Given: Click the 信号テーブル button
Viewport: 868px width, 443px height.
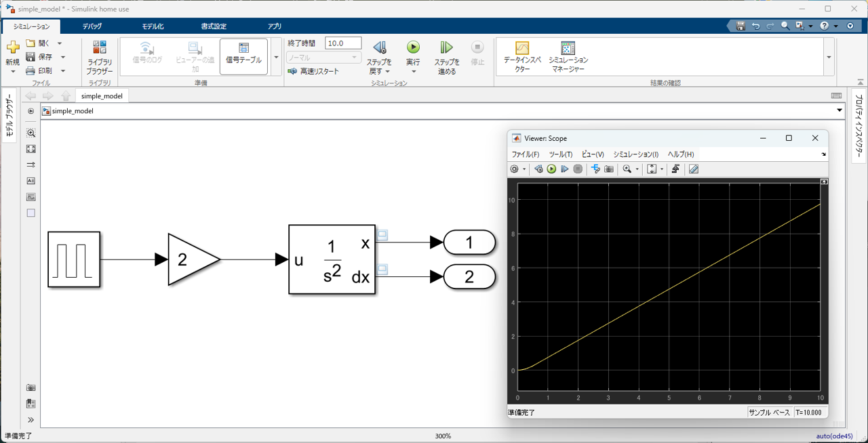Looking at the screenshot, I should click(243, 54).
